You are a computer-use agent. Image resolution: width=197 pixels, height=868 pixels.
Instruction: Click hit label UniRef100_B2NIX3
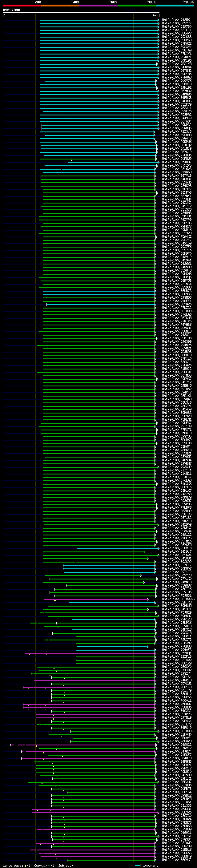pyautogui.click(x=176, y=603)
